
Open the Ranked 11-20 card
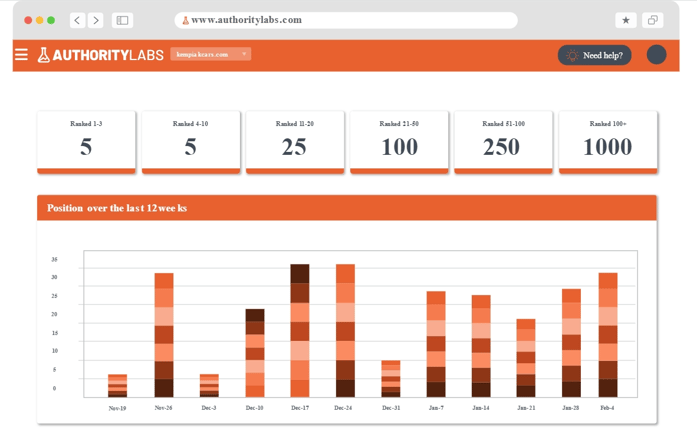(295, 142)
